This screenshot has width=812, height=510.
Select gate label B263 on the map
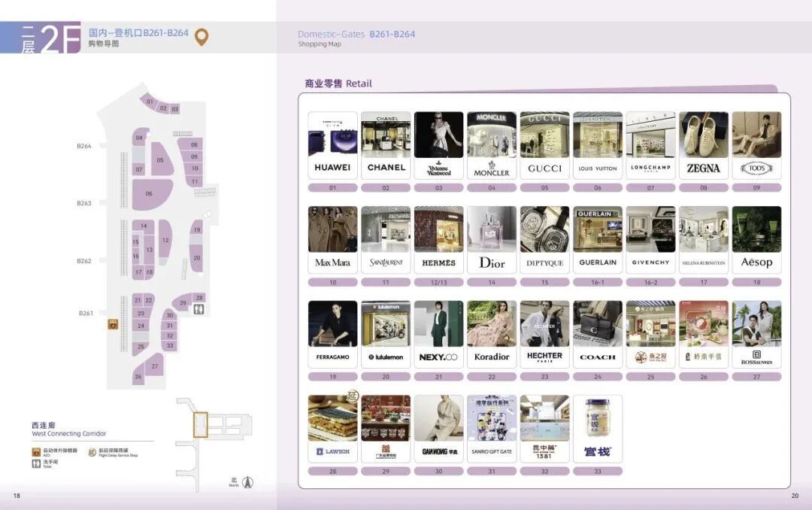point(84,203)
